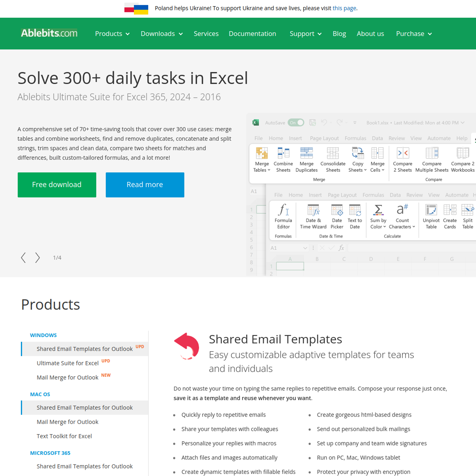Open the Purchase dropdown menu

[414, 33]
